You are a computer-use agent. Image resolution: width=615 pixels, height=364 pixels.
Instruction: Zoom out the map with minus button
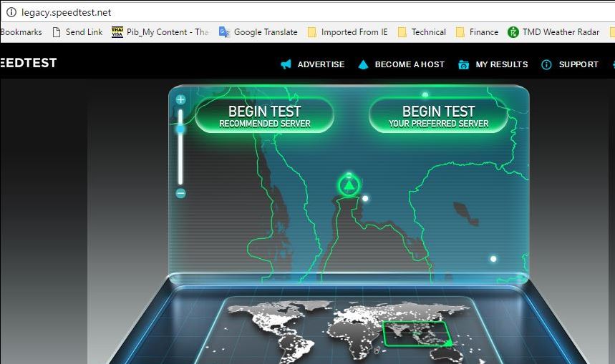click(x=180, y=193)
